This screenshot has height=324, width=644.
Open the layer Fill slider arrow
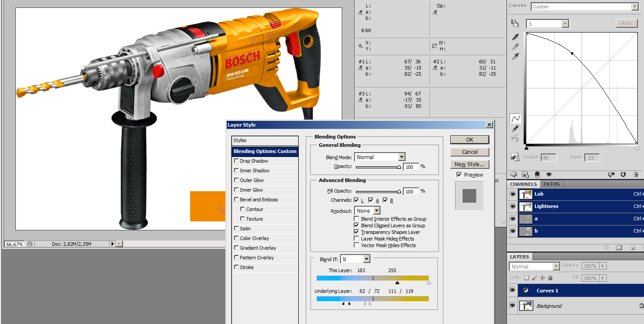602,278
